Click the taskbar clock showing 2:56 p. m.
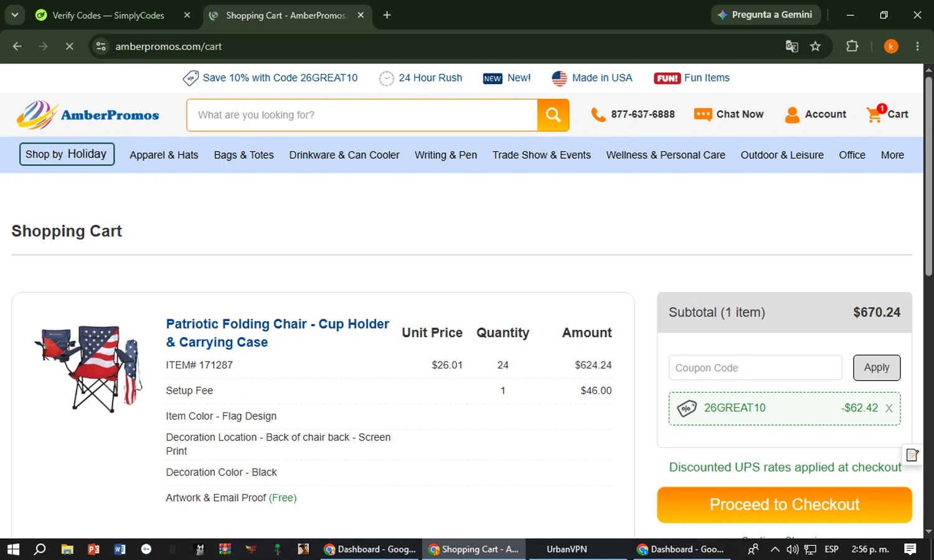This screenshot has width=934, height=560. coord(870,549)
